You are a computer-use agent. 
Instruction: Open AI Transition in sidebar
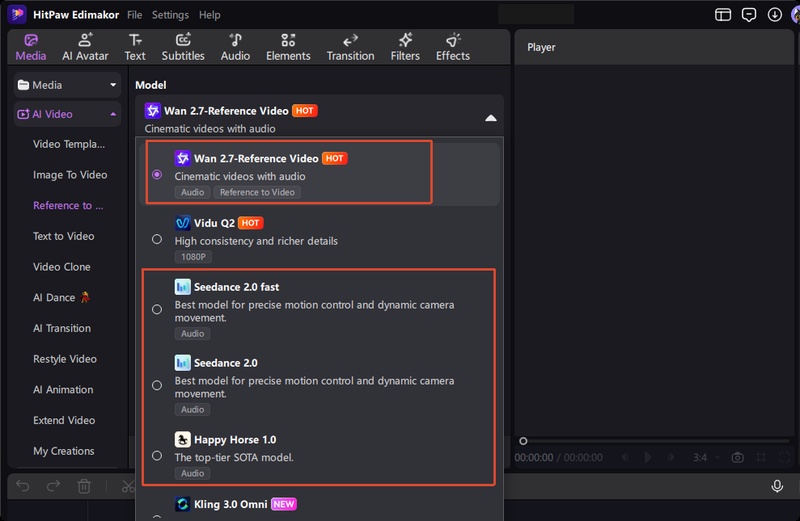[62, 328]
